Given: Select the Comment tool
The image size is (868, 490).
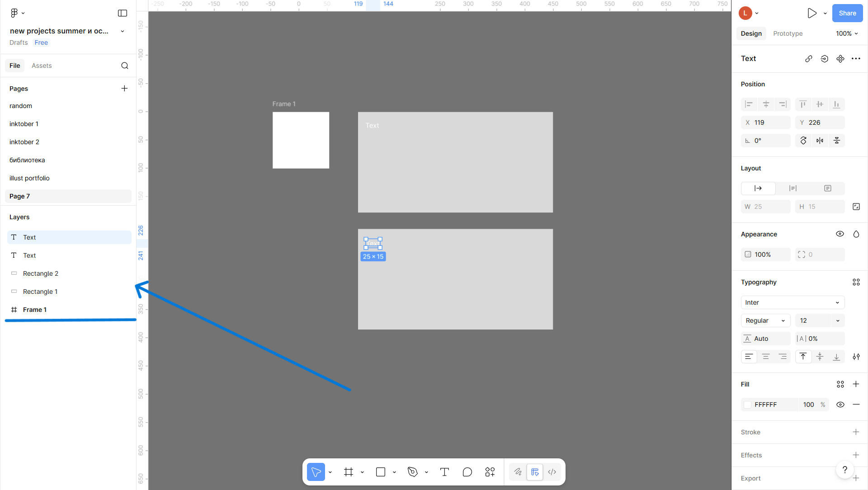Looking at the screenshot, I should (x=467, y=472).
